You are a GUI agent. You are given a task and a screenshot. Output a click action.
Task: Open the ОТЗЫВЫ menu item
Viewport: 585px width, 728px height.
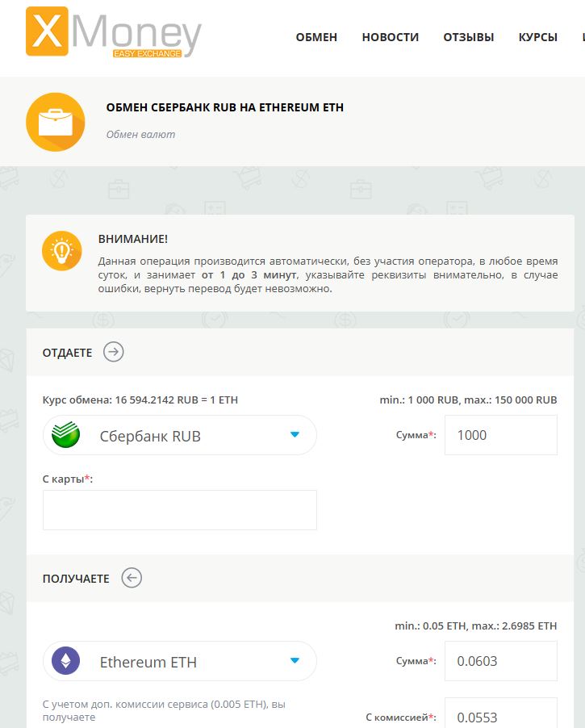coord(468,37)
